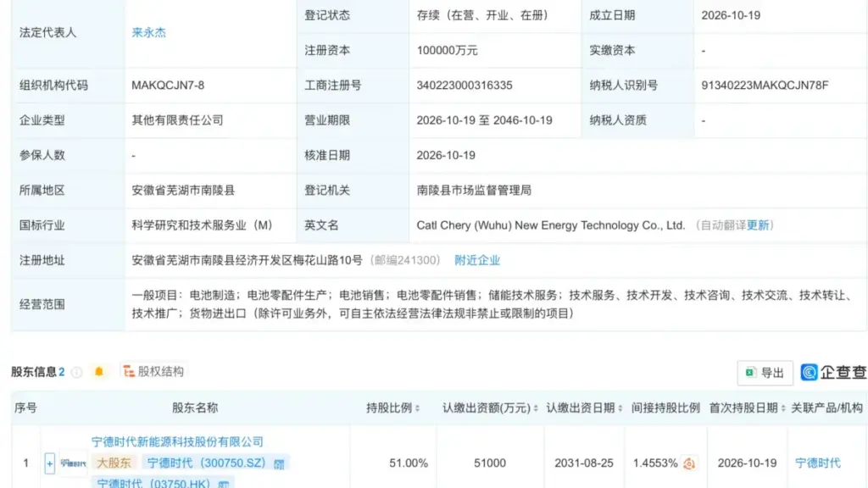Click 更新 to refresh the English name
868x488 pixels.
[758, 225]
